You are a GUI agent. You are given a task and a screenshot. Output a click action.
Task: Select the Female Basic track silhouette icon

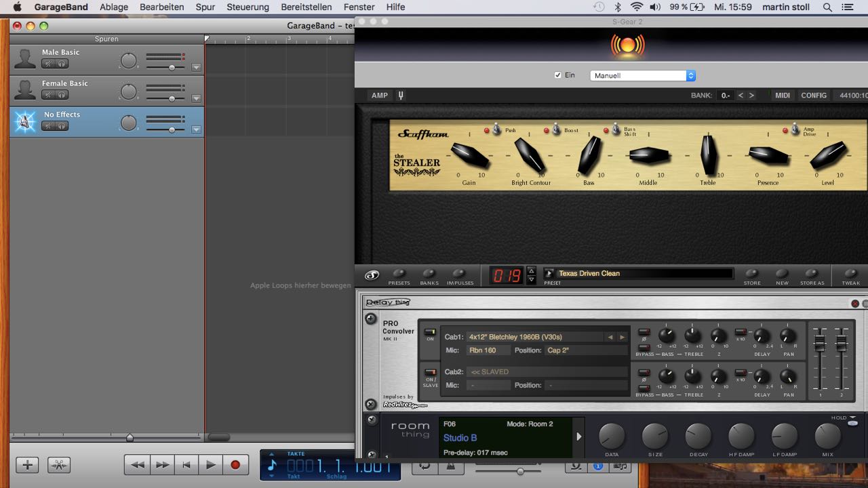pos(25,91)
